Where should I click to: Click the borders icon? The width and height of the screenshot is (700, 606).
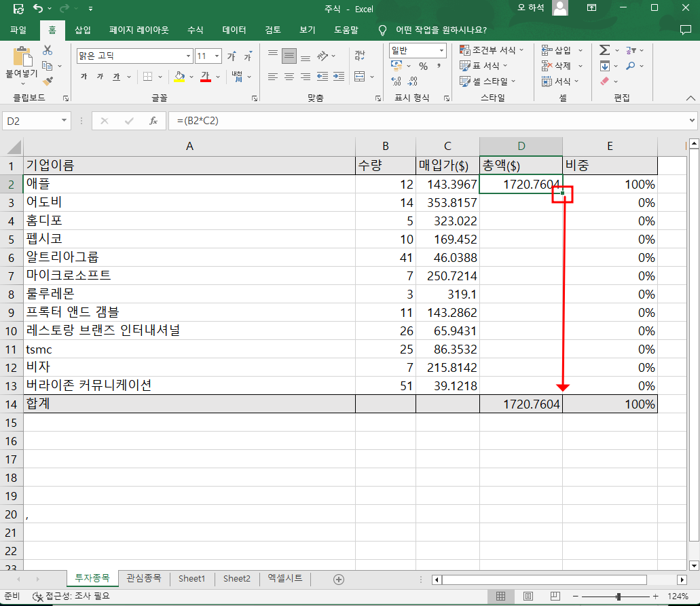[148, 77]
